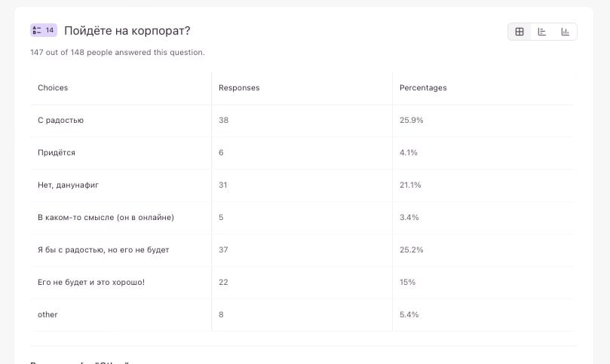Image resolution: width=610 pixels, height=364 pixels.
Task: Click the 25.9% percentage cell
Action: pyautogui.click(x=411, y=121)
